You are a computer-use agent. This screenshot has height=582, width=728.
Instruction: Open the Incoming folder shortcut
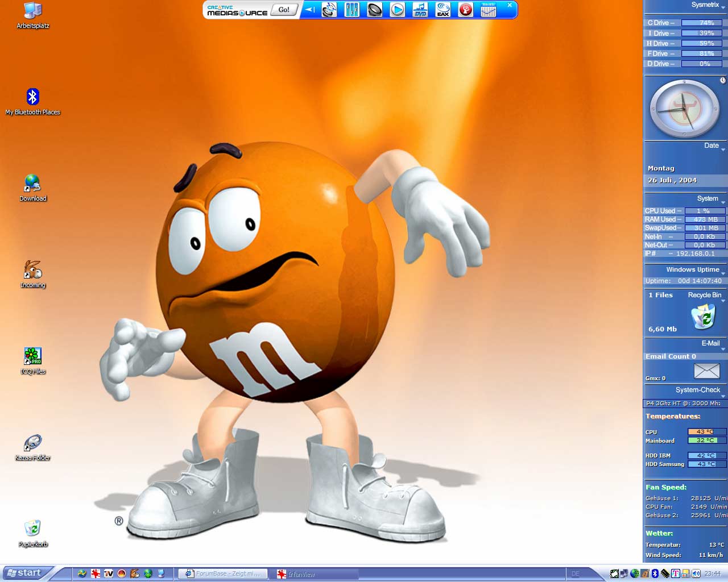pos(32,275)
